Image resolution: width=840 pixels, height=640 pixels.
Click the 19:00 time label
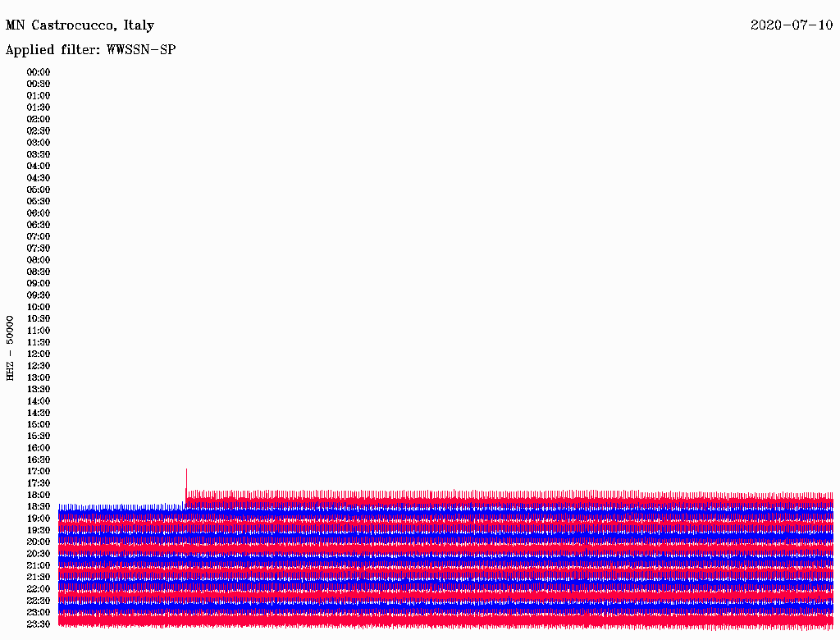pos(39,519)
